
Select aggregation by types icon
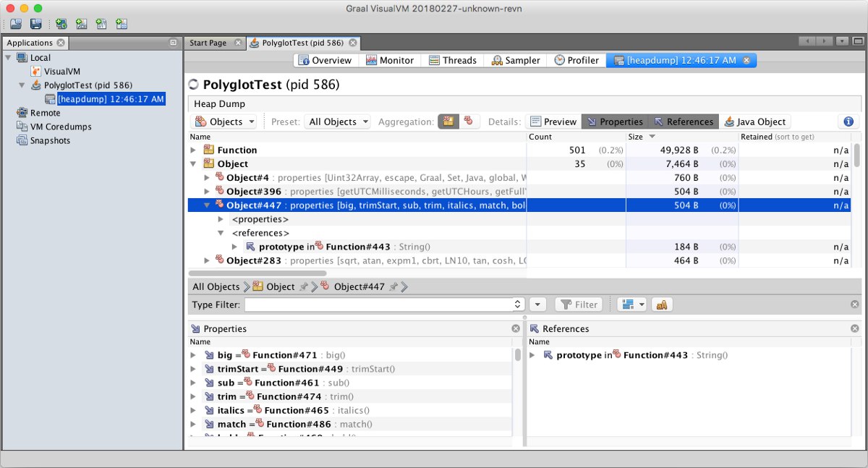tap(448, 122)
